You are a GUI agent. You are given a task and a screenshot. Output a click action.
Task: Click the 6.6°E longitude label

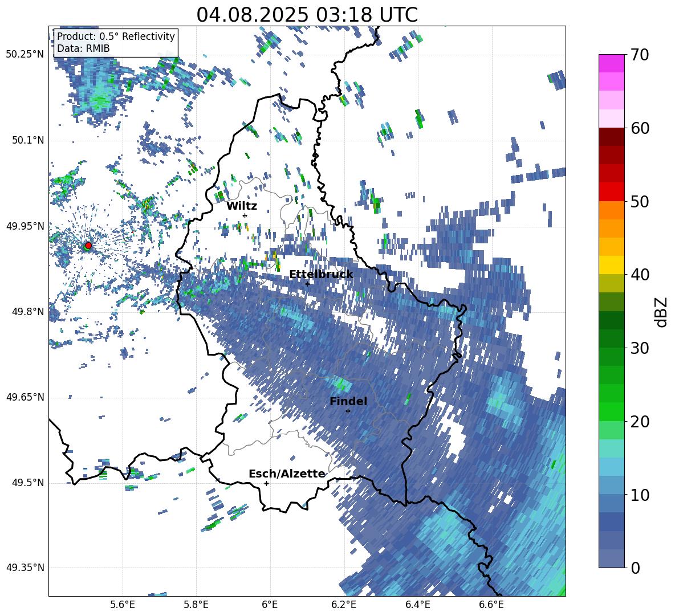[x=491, y=605]
